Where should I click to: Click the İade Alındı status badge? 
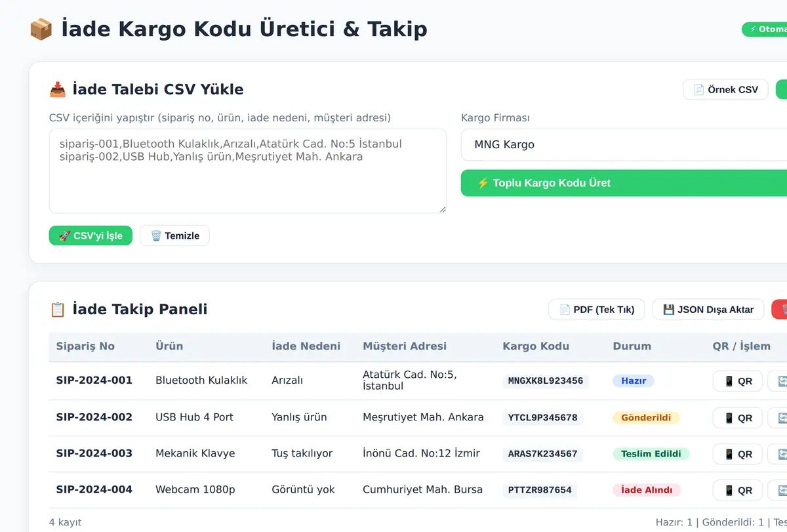(x=647, y=490)
